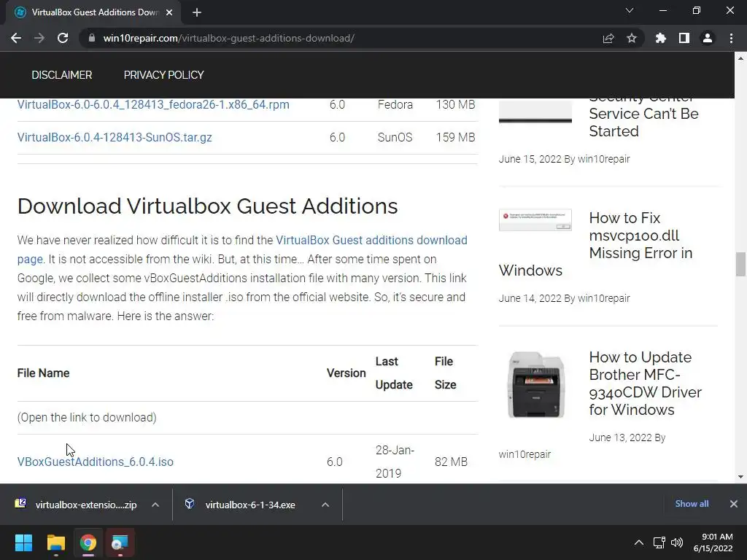747x560 pixels.
Task: Click the SunOS cell in the tar.gz row
Action: click(x=395, y=138)
